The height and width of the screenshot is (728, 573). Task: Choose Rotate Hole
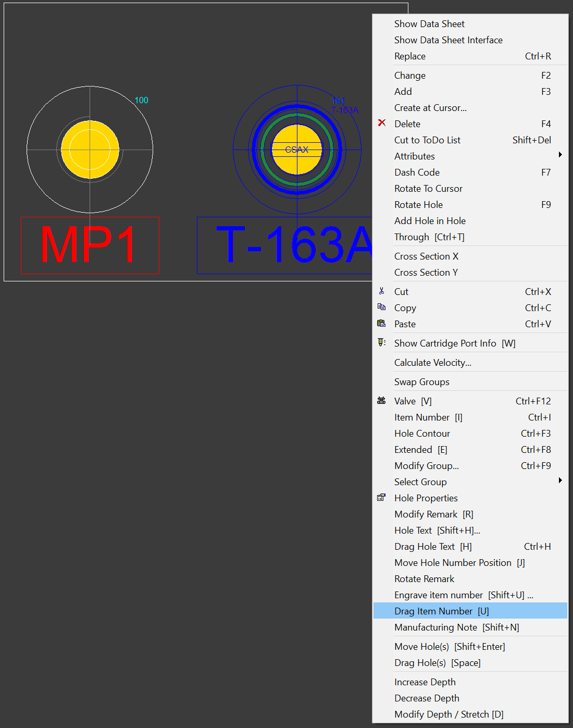(x=470, y=205)
